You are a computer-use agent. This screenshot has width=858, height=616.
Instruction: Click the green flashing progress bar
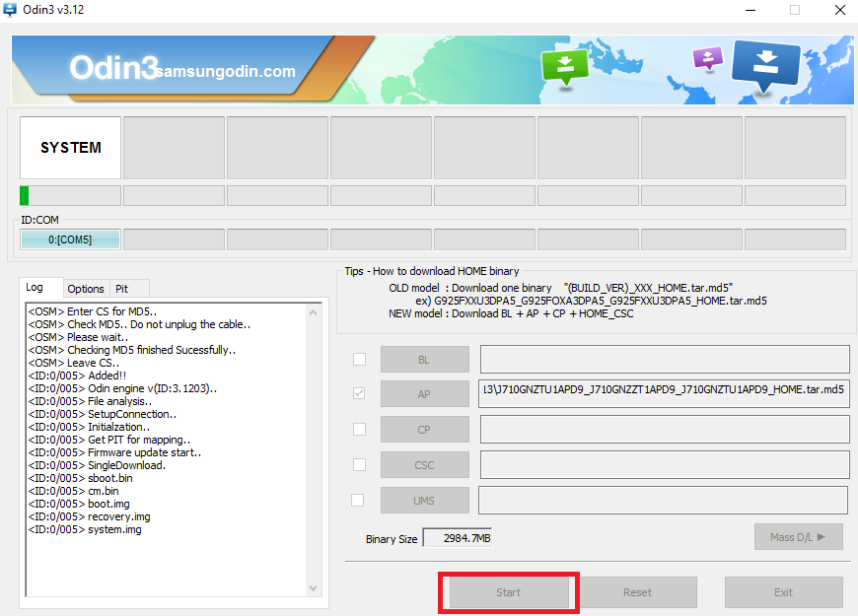(x=70, y=195)
